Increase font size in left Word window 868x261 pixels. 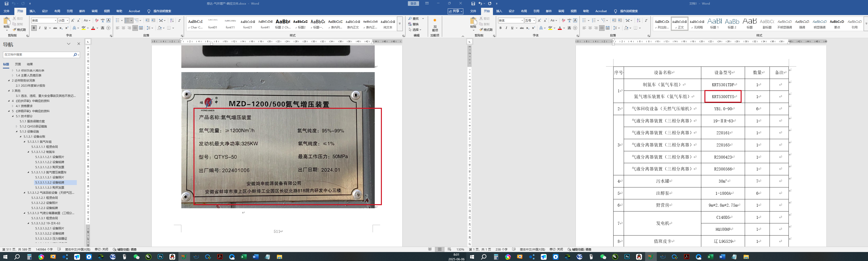(x=72, y=21)
